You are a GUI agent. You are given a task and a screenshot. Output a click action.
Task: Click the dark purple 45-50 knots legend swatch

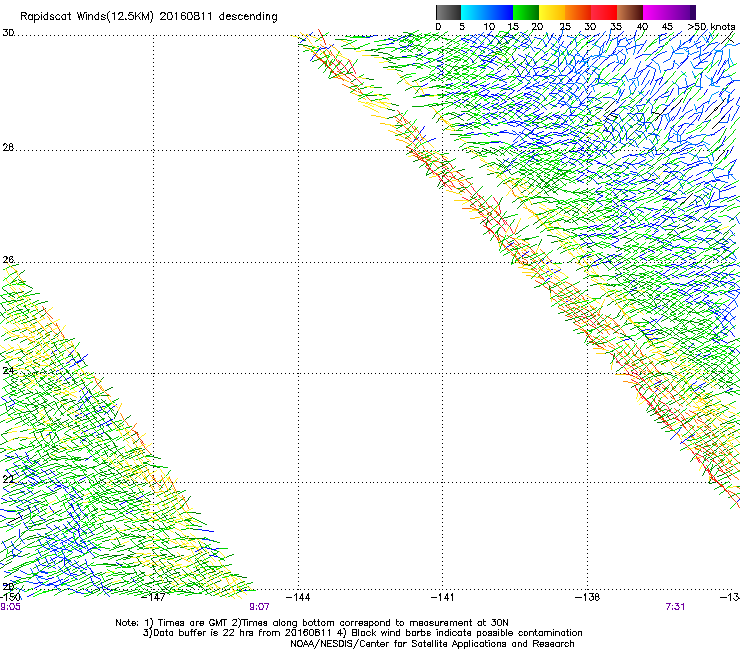682,12
